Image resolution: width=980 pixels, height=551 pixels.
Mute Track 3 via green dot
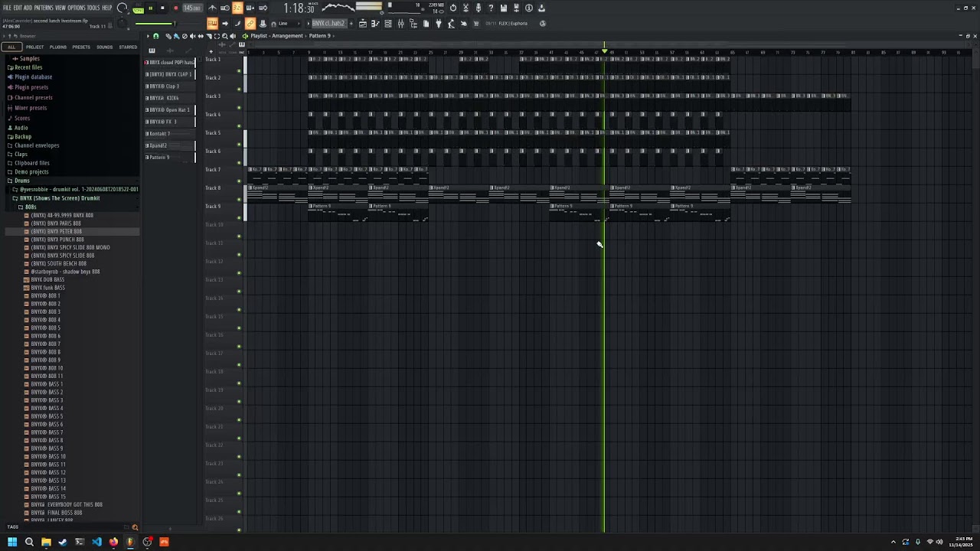(x=239, y=107)
